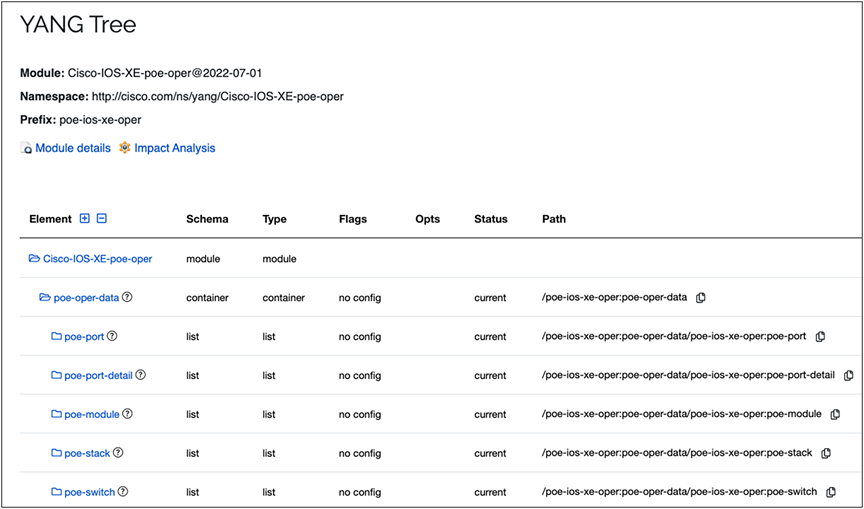Click the prefix value poe-ios-xe-oper
Screen dimensions: 864x509
pyautogui.click(x=100, y=120)
